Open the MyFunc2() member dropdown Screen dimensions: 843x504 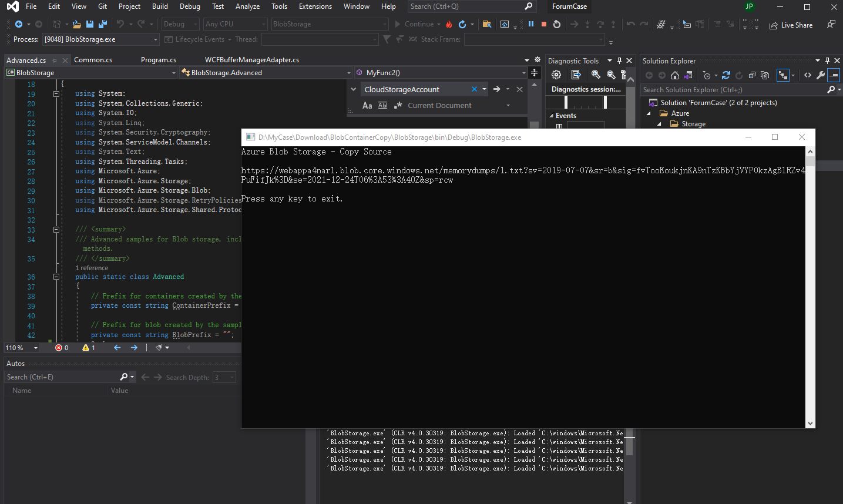[x=441, y=73]
